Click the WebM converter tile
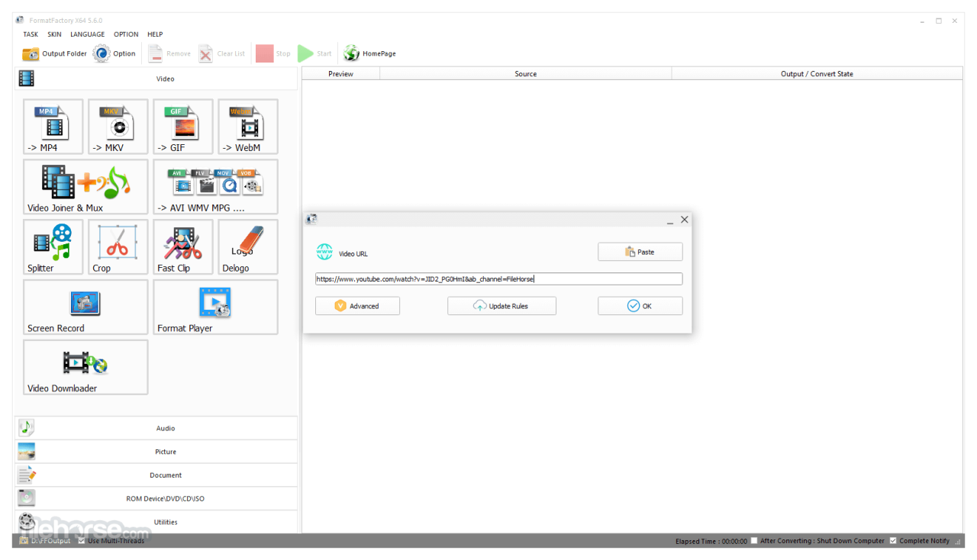Image resolution: width=977 pixels, height=560 pixels. [x=247, y=126]
